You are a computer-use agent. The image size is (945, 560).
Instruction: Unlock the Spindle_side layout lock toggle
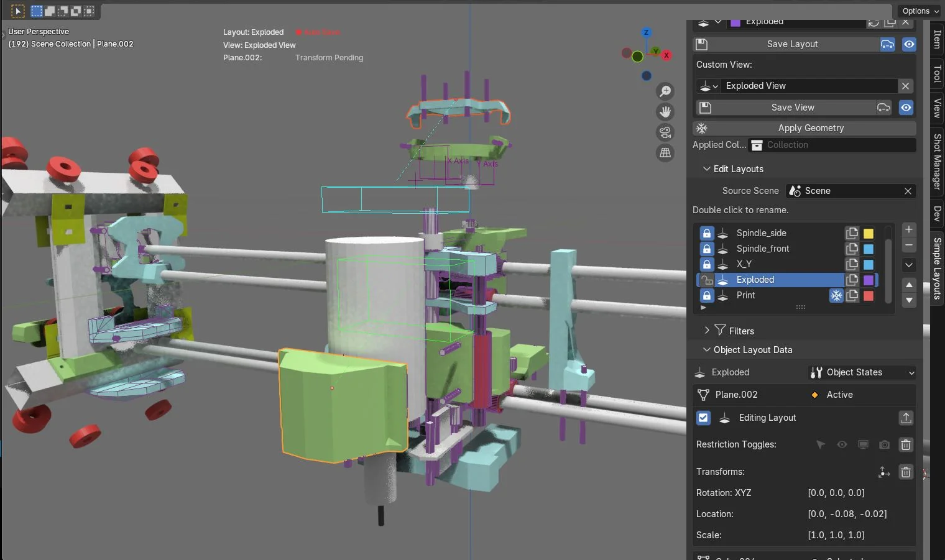click(706, 232)
